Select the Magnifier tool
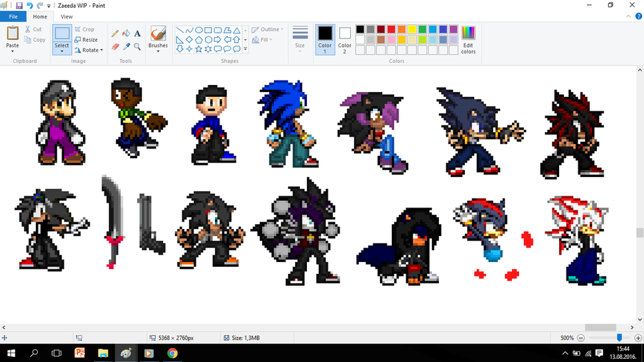 point(137,47)
